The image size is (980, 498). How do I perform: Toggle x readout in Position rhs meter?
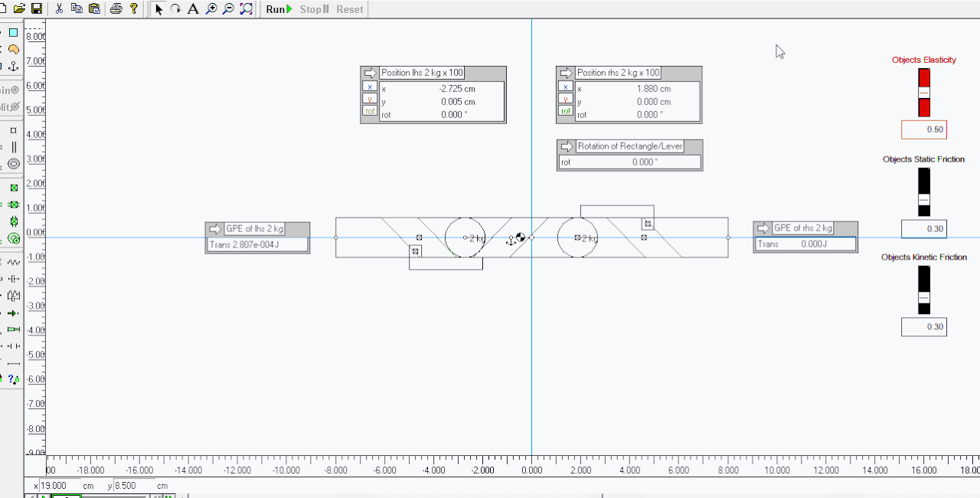[566, 87]
